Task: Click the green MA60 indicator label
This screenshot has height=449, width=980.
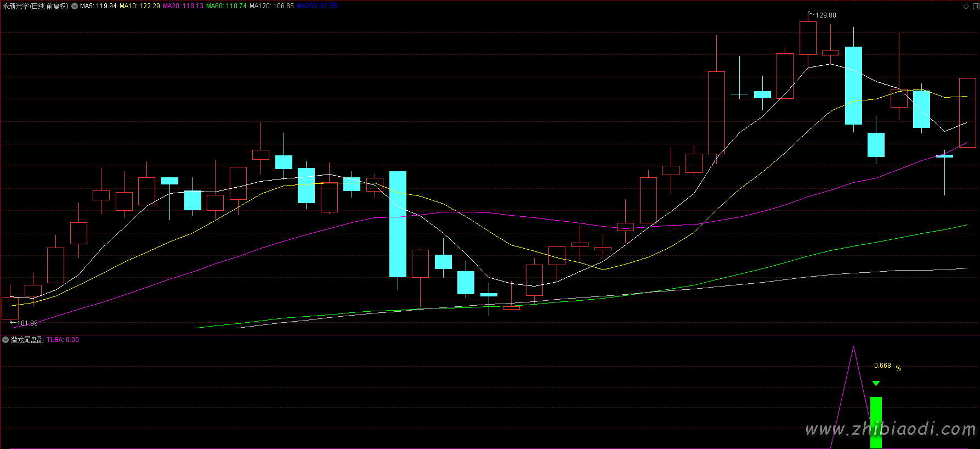Action: (x=226, y=6)
